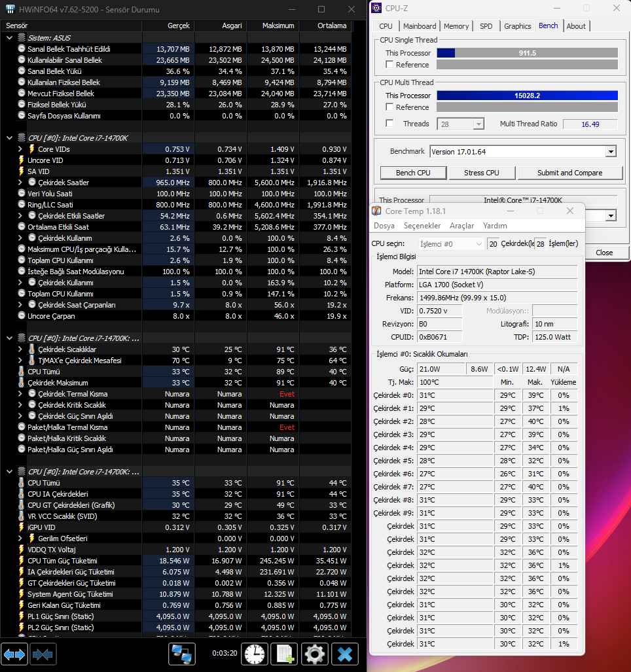Expand the Gerilim Ofsetleri row
The height and width of the screenshot is (672, 631).
[20, 539]
